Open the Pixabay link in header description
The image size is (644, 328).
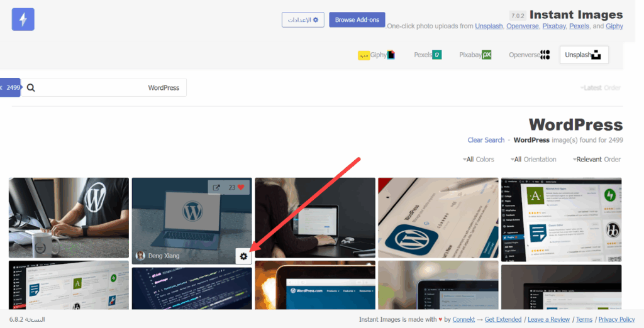(x=554, y=26)
